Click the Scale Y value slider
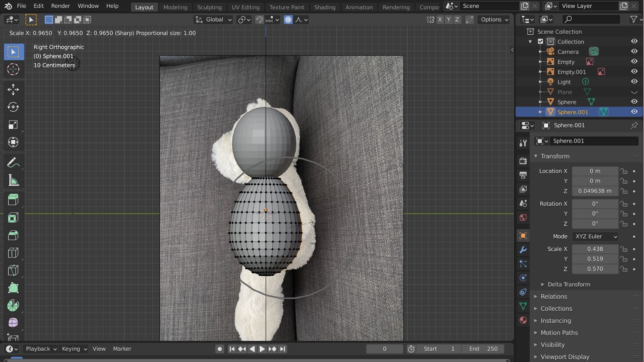Screen dimensions: 644x362 coord(595,259)
